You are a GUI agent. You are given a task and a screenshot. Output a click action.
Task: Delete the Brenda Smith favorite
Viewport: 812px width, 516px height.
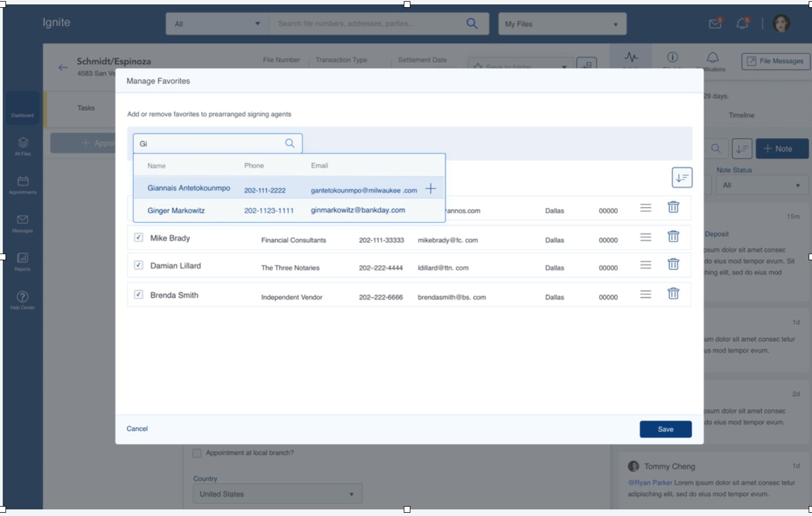coord(673,294)
